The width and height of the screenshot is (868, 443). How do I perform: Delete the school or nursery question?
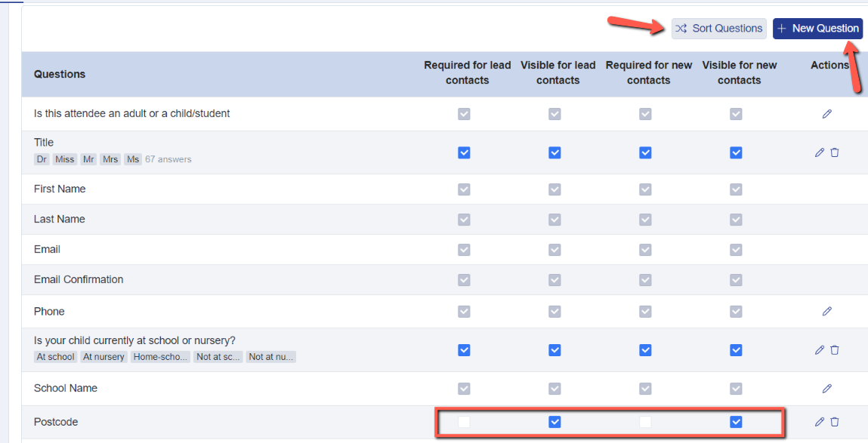click(x=834, y=349)
